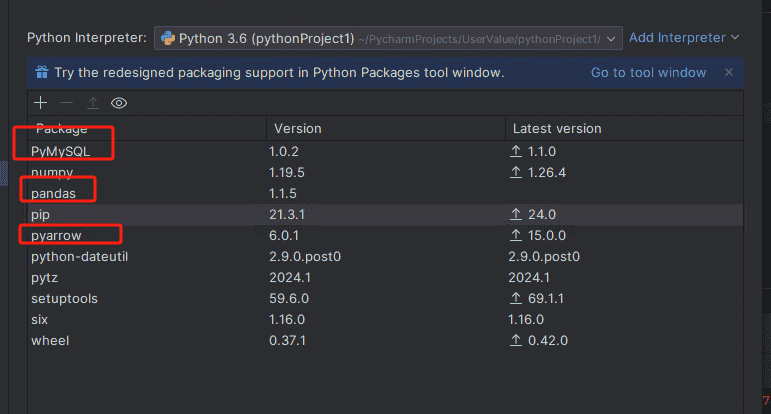This screenshot has width=771, height=414.
Task: Click the plus icon to install package
Action: click(x=41, y=103)
